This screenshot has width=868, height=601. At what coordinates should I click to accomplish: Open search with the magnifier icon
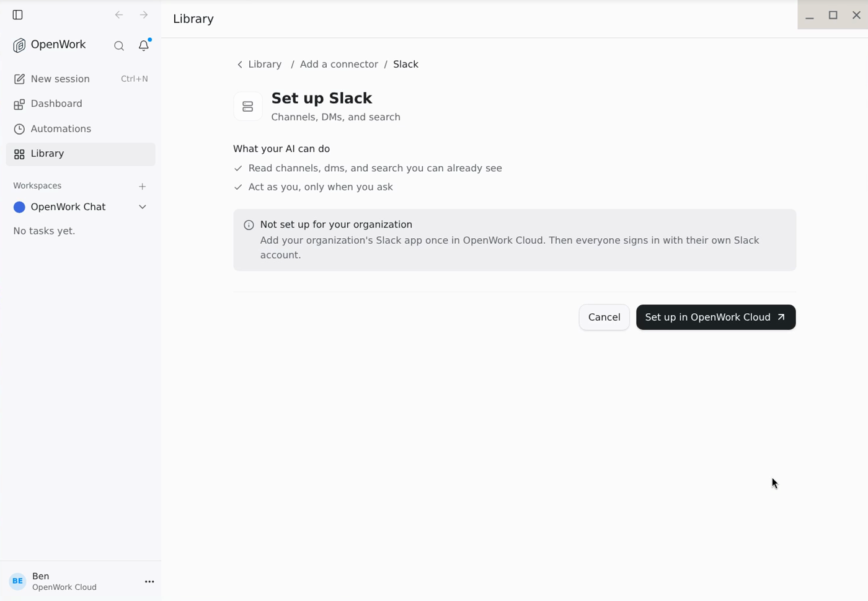pos(119,45)
